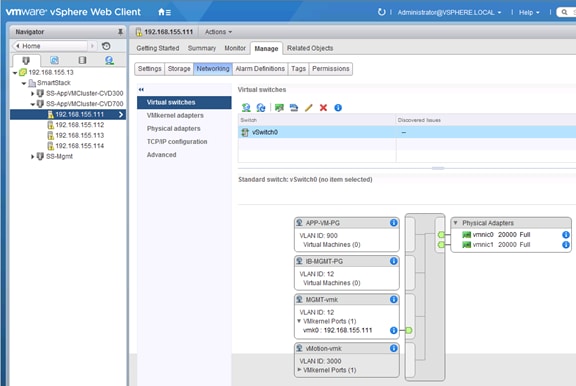Open Administrator@VSPHERE.LOCAL user menu
Image resolution: width=576 pixels, height=386 pixels.
click(x=449, y=12)
